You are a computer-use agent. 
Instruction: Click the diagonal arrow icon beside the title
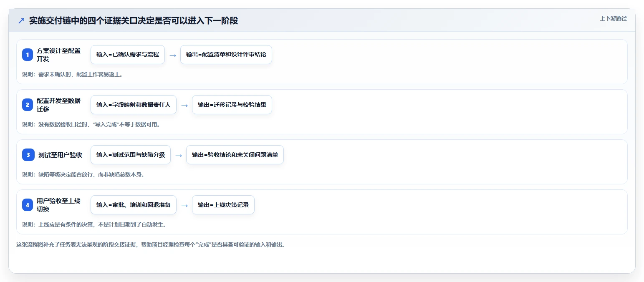tap(21, 20)
